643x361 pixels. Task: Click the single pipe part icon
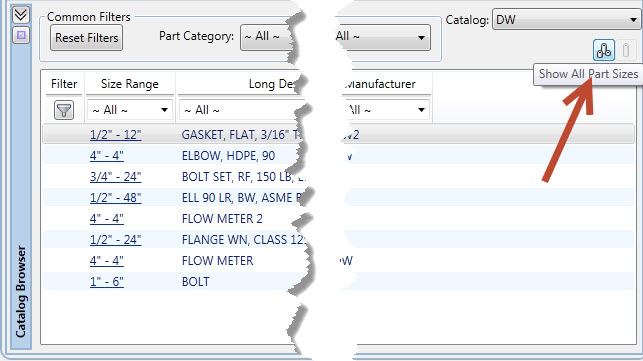click(626, 50)
